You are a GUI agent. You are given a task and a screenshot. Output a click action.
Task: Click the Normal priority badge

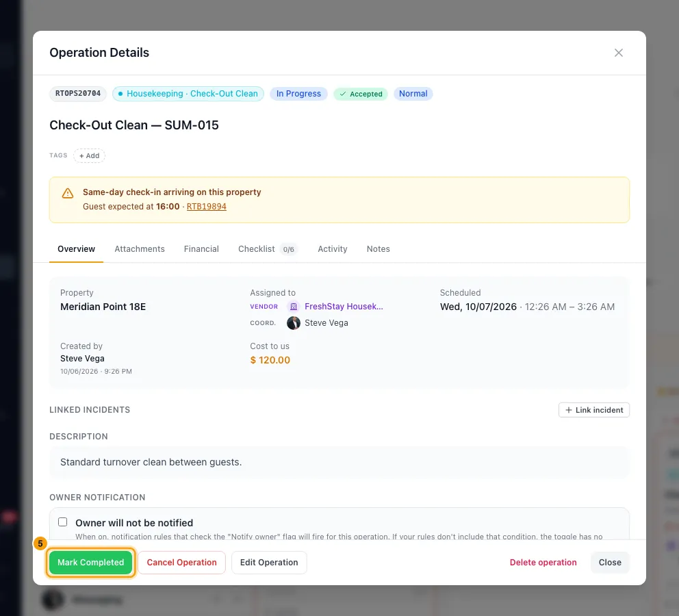[413, 94]
